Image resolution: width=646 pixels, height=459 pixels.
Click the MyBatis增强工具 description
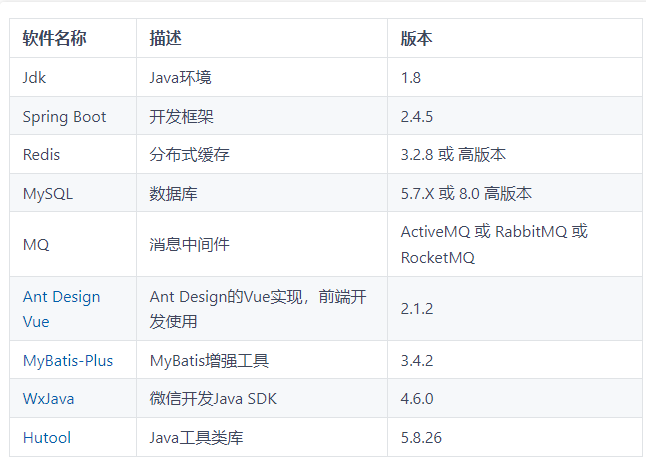click(x=262, y=360)
